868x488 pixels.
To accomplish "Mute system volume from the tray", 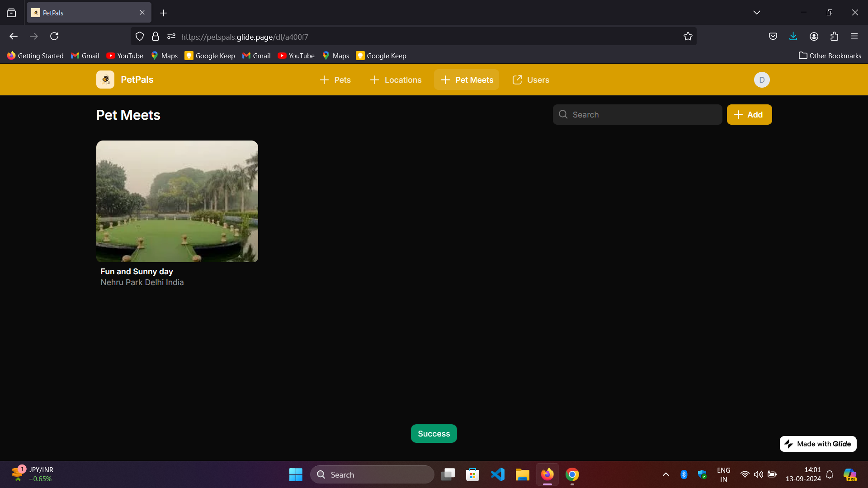I will pyautogui.click(x=759, y=474).
